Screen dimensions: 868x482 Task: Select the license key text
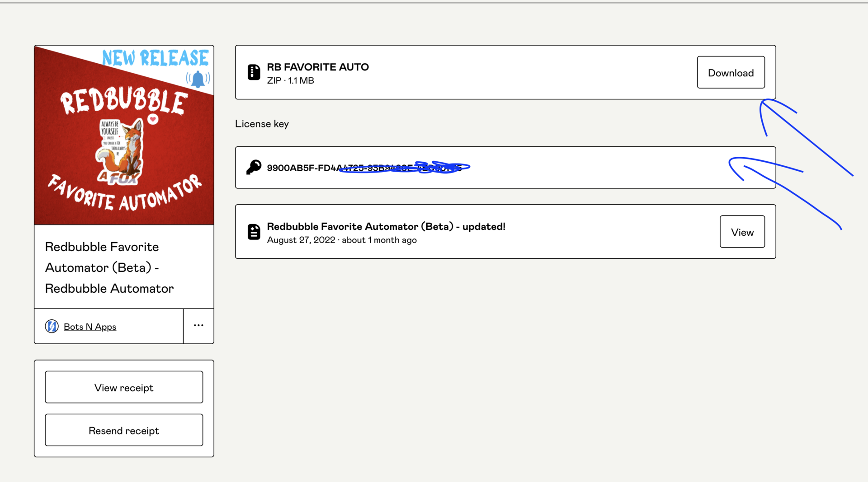[364, 168]
